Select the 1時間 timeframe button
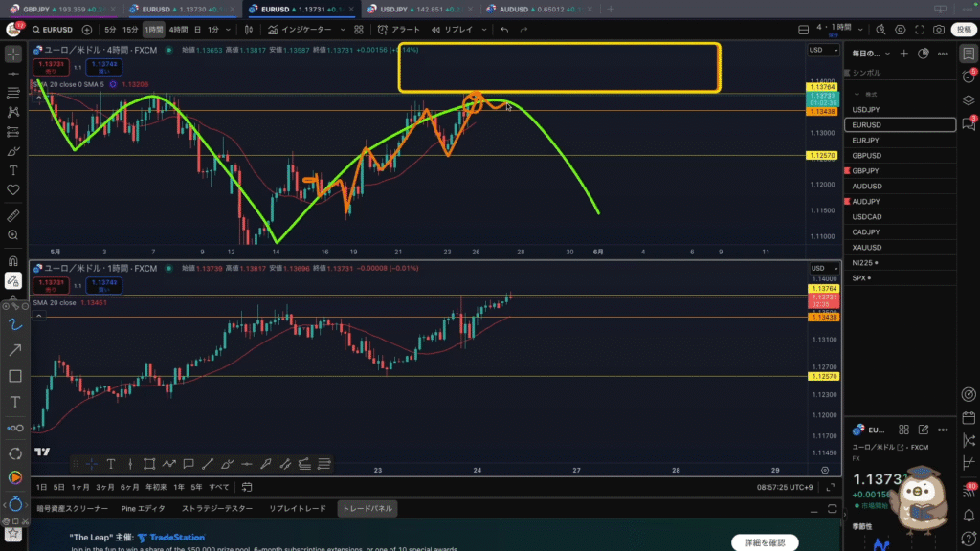This screenshot has width=980, height=551. tap(154, 30)
